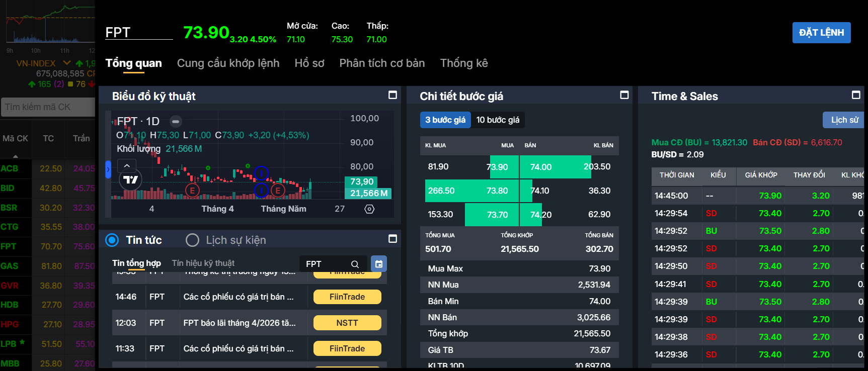
Task: Switch to 3 bước giá view
Action: click(445, 120)
